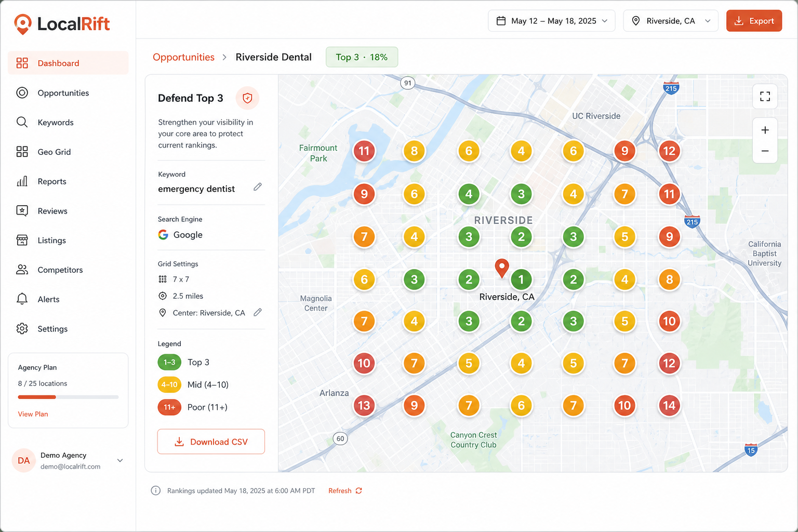Open Reviews in sidebar
This screenshot has height=532, width=798.
click(x=68, y=211)
